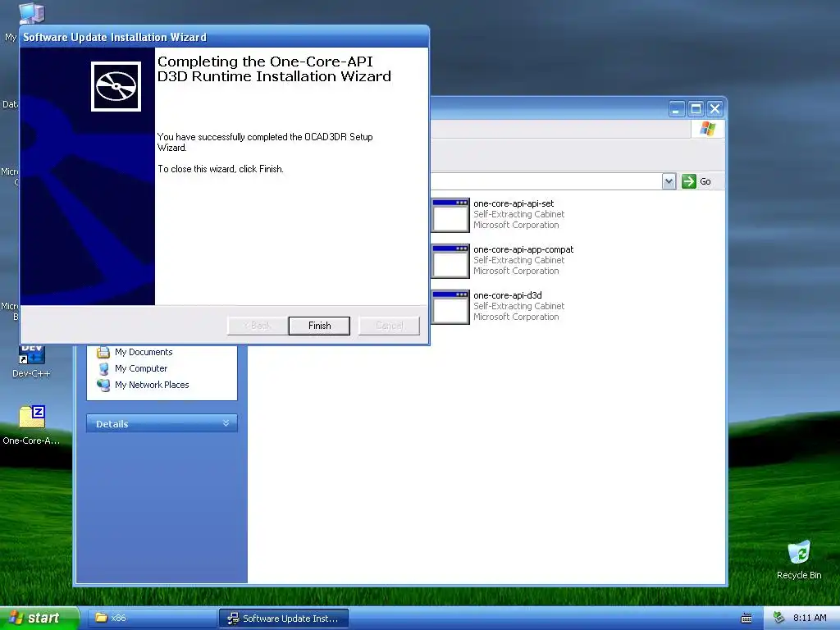The width and height of the screenshot is (840, 630).
Task: Click the Finish button in the wizard
Action: tap(319, 326)
